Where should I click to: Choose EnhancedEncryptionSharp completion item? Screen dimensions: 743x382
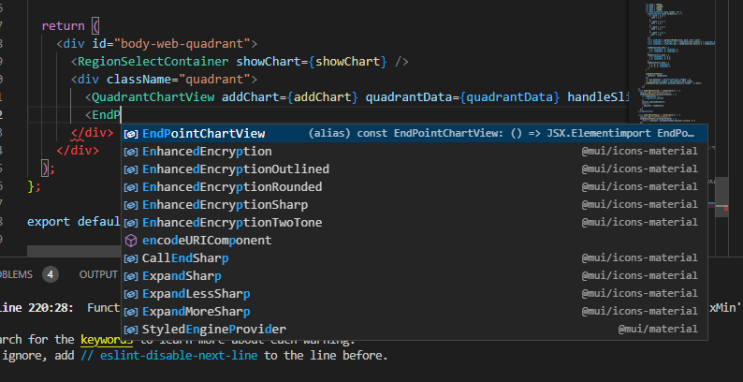point(415,205)
